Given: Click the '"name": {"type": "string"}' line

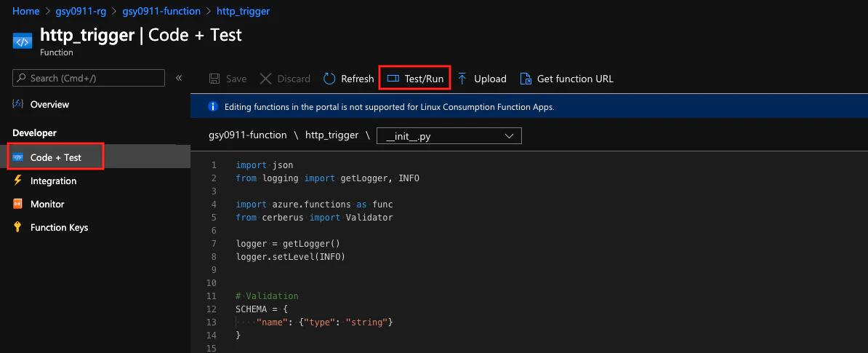Looking at the screenshot, I should click(324, 322).
